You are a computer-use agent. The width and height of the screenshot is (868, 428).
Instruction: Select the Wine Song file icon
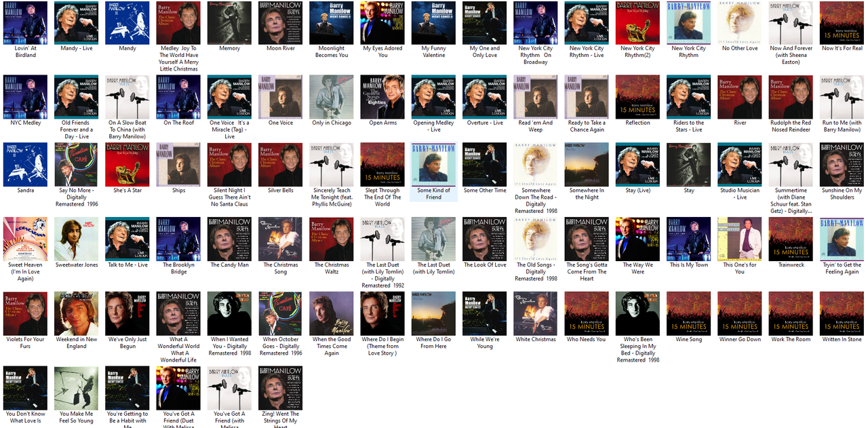pyautogui.click(x=688, y=314)
